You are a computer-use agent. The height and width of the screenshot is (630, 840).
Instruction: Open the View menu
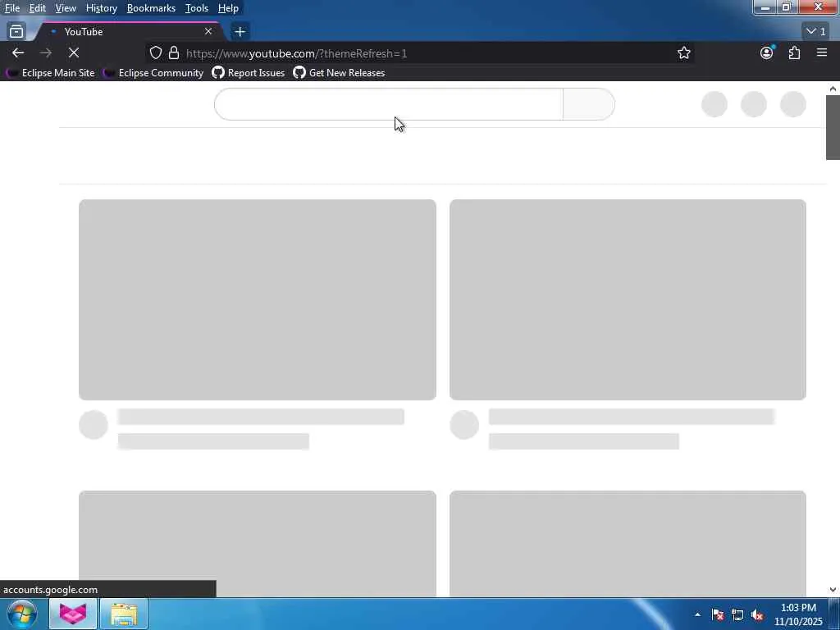point(66,8)
